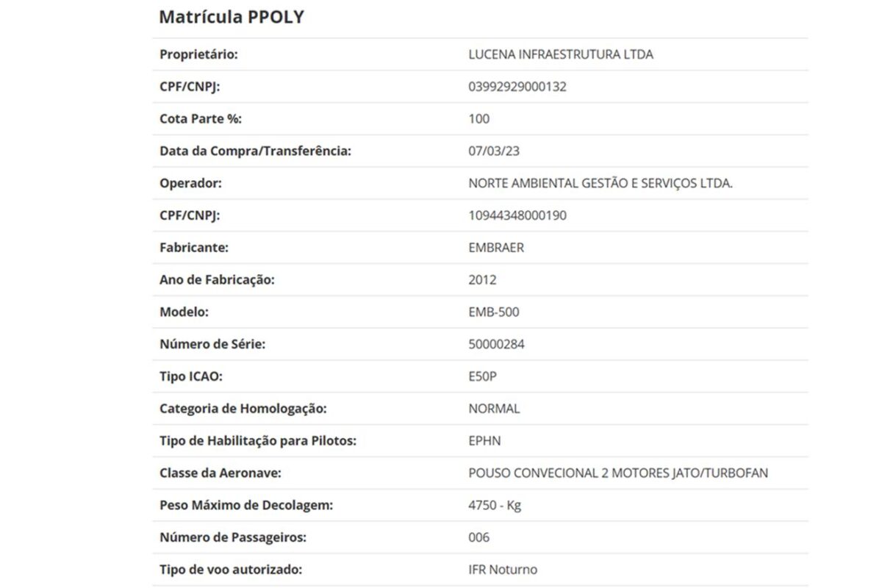
Task: Click the serial number 50000284
Action: pyautogui.click(x=496, y=345)
